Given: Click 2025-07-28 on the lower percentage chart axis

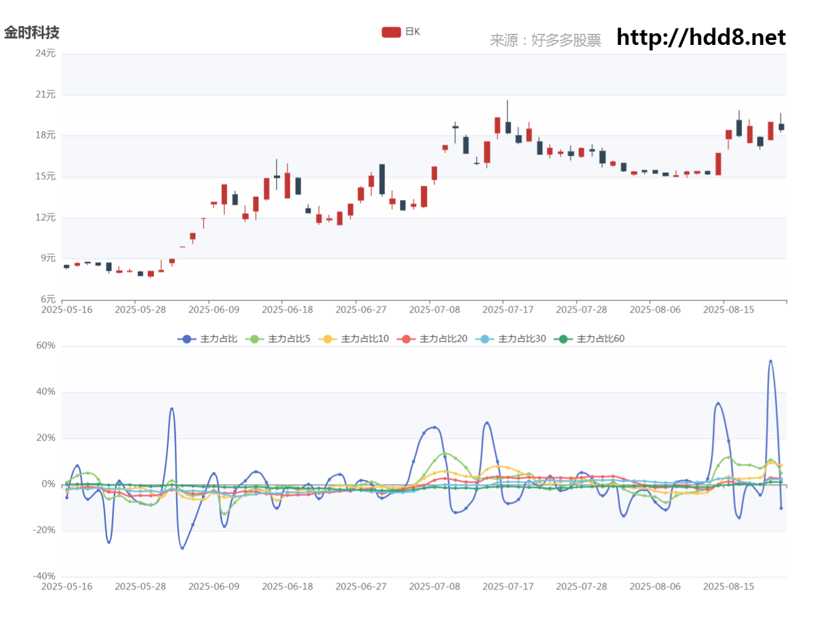Looking at the screenshot, I should click(x=582, y=587).
